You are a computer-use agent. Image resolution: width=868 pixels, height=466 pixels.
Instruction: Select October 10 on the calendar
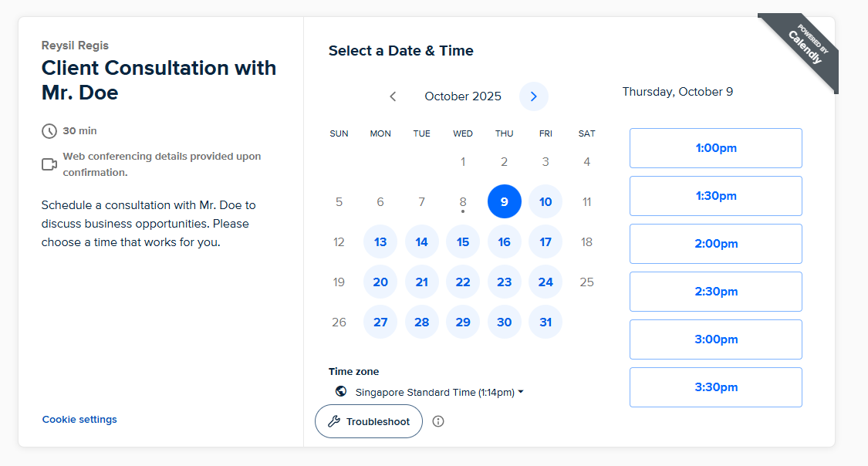pos(545,202)
